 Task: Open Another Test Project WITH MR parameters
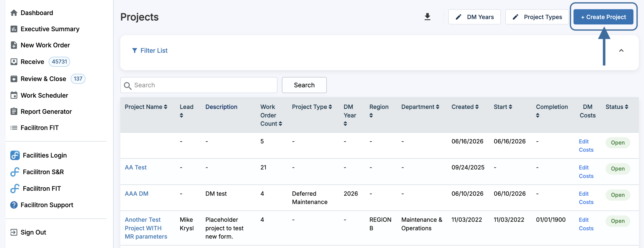click(x=146, y=228)
